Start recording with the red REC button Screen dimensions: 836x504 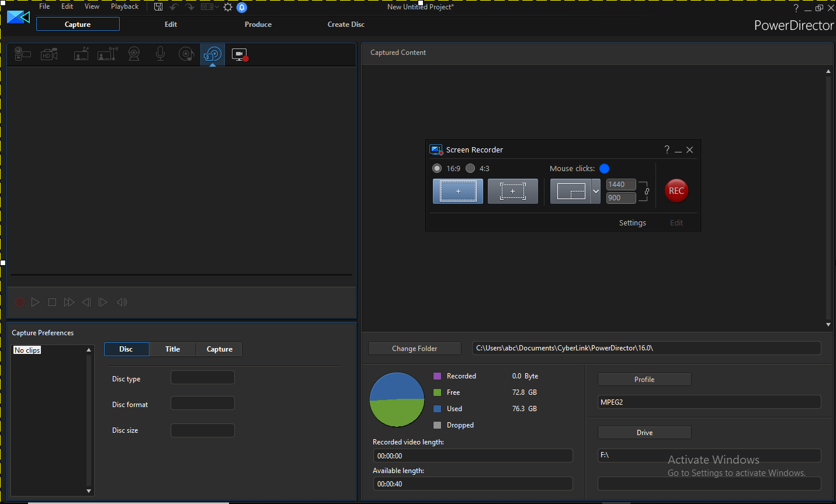pos(677,190)
